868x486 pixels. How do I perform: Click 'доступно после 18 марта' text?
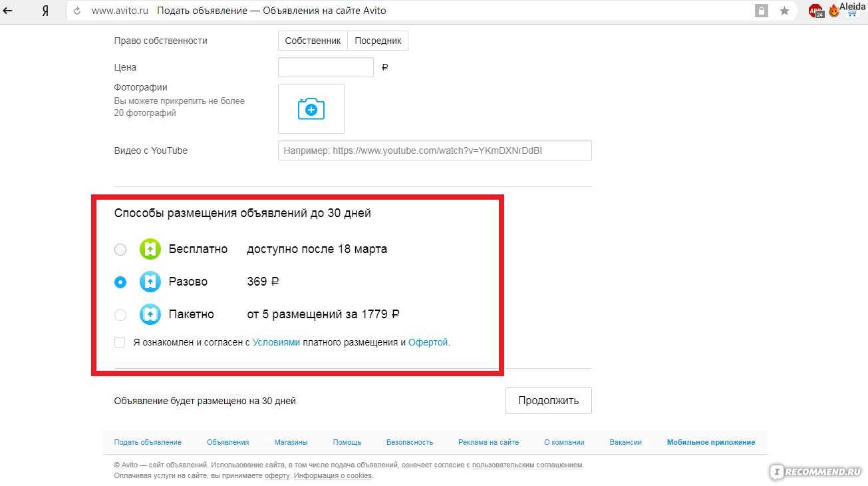point(317,249)
